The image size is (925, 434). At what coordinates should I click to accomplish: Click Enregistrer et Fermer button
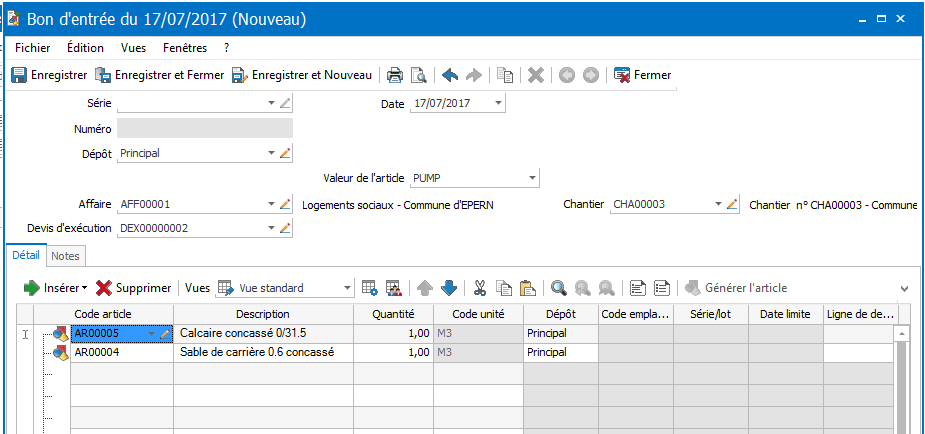pyautogui.click(x=159, y=75)
